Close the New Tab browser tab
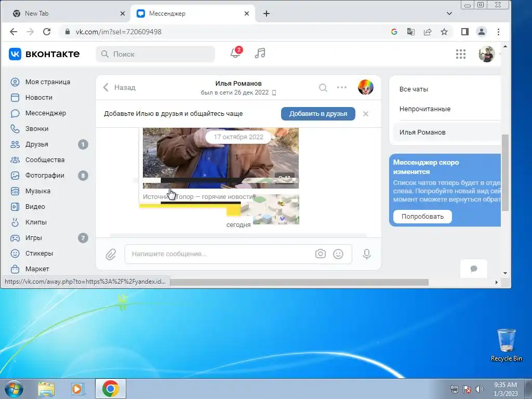The width and height of the screenshot is (532, 399). (123, 14)
